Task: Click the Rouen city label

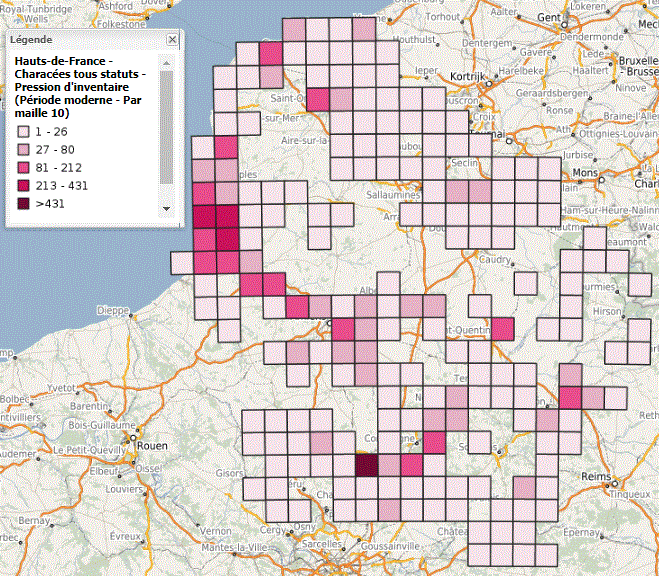Action: pyautogui.click(x=147, y=448)
